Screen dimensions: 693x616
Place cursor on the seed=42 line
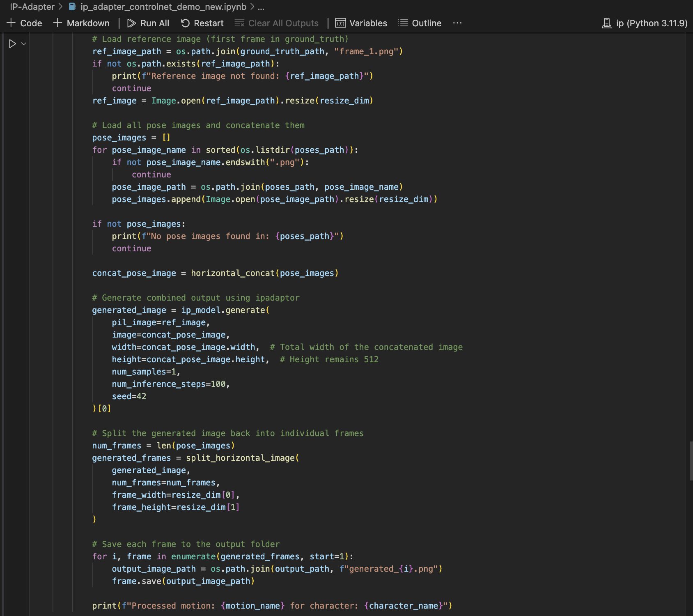point(129,396)
